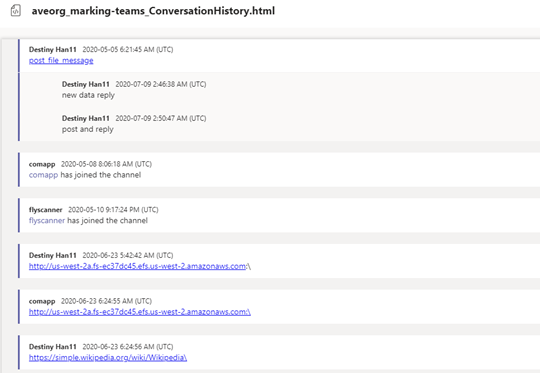The width and height of the screenshot is (540, 373).
Task: Open comapp's amazonaws.com EFS link
Action: pyautogui.click(x=140, y=312)
